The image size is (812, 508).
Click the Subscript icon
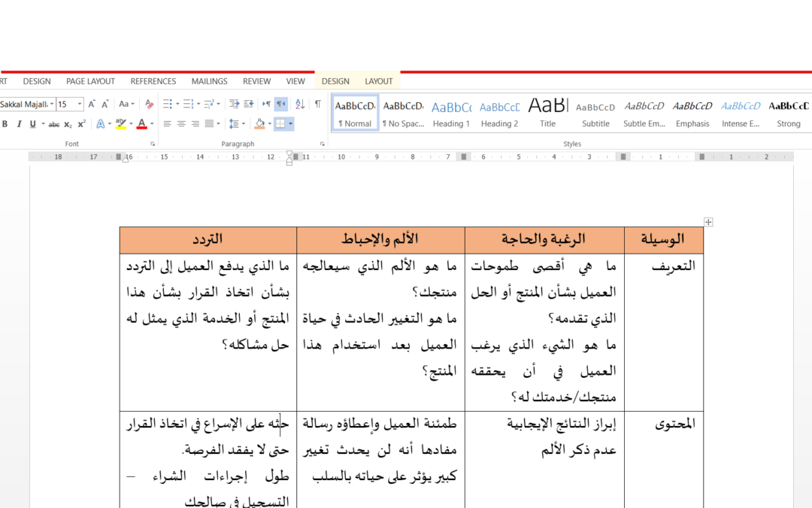pyautogui.click(x=68, y=124)
